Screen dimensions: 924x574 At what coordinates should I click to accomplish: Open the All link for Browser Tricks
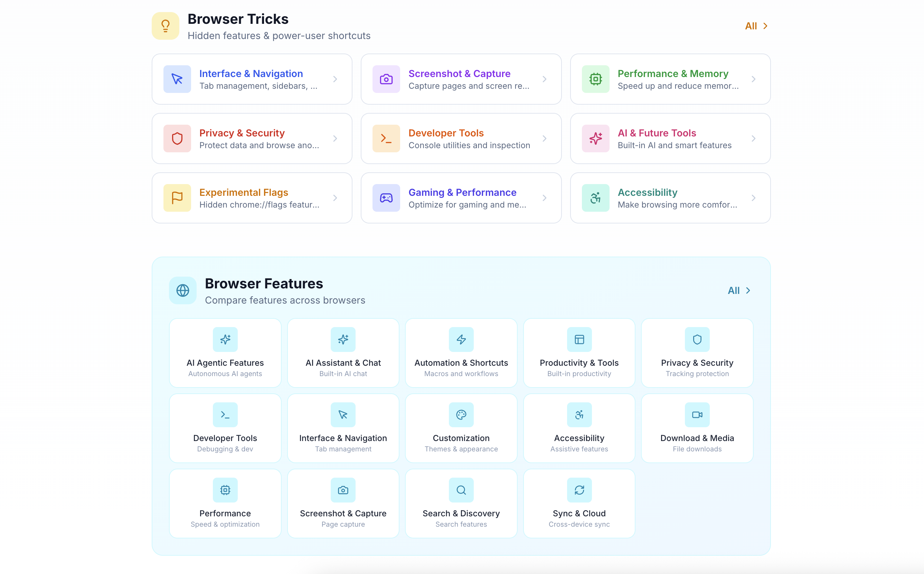pyautogui.click(x=756, y=26)
